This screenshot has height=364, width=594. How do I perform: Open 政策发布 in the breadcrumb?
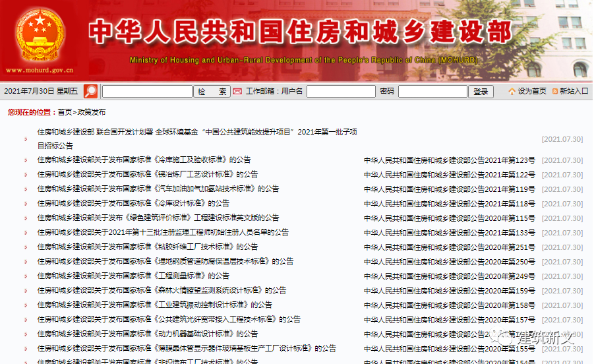[x=91, y=112]
